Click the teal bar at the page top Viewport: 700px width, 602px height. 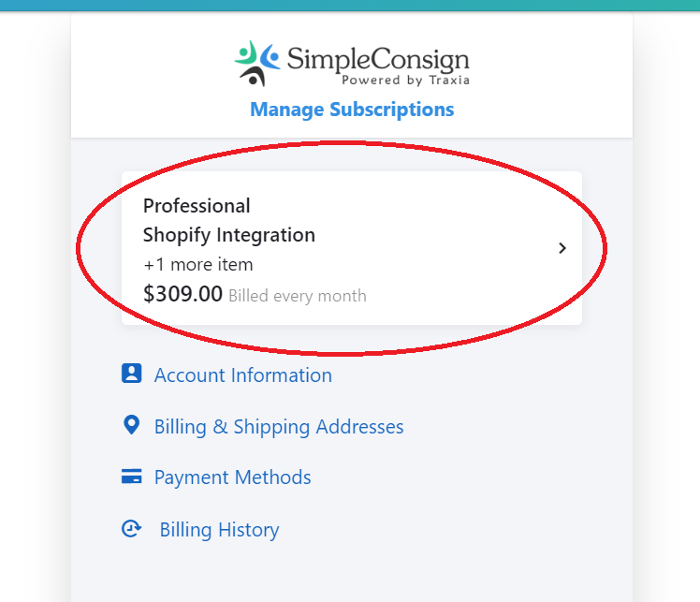(350, 6)
